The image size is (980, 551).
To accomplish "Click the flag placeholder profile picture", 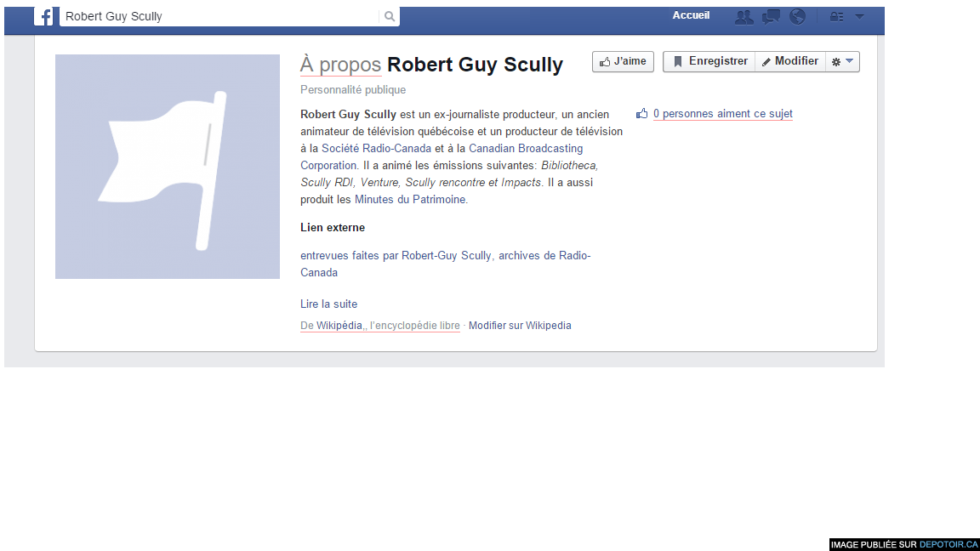I will (x=168, y=167).
